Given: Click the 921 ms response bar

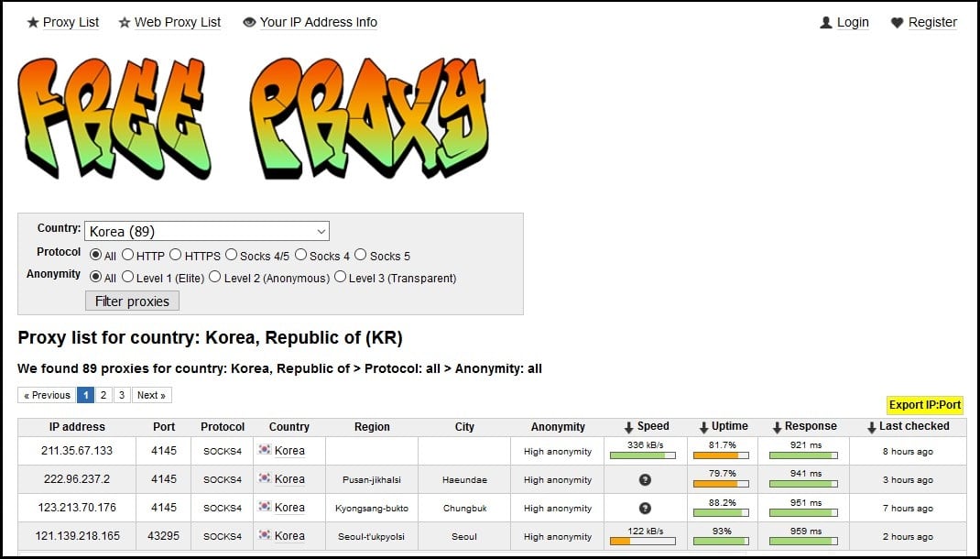Looking at the screenshot, I should (x=803, y=455).
